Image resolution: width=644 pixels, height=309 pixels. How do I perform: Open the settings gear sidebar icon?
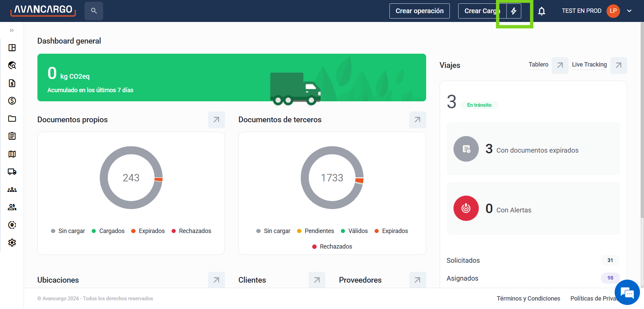[x=12, y=242]
